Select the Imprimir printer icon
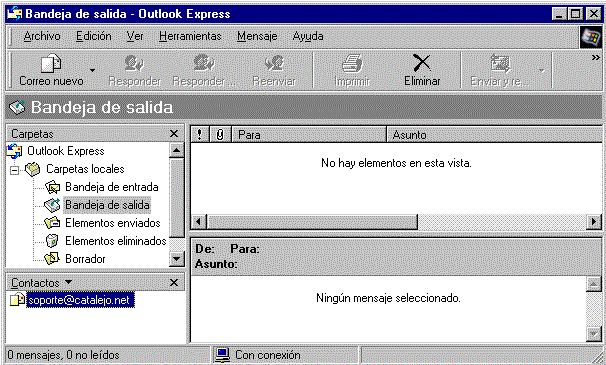606x365 pixels. pyautogui.click(x=352, y=63)
